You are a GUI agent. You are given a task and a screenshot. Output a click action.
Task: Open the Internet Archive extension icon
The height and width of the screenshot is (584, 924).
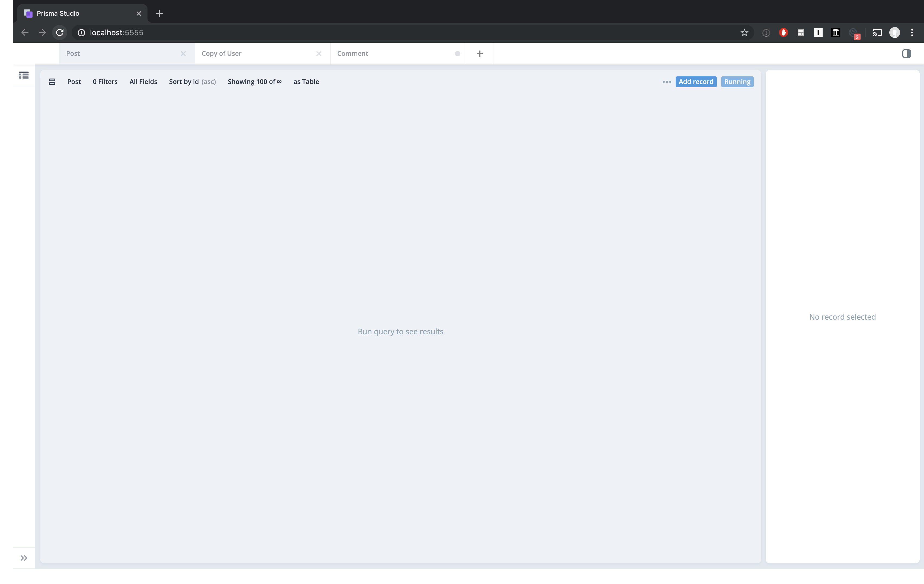835,33
